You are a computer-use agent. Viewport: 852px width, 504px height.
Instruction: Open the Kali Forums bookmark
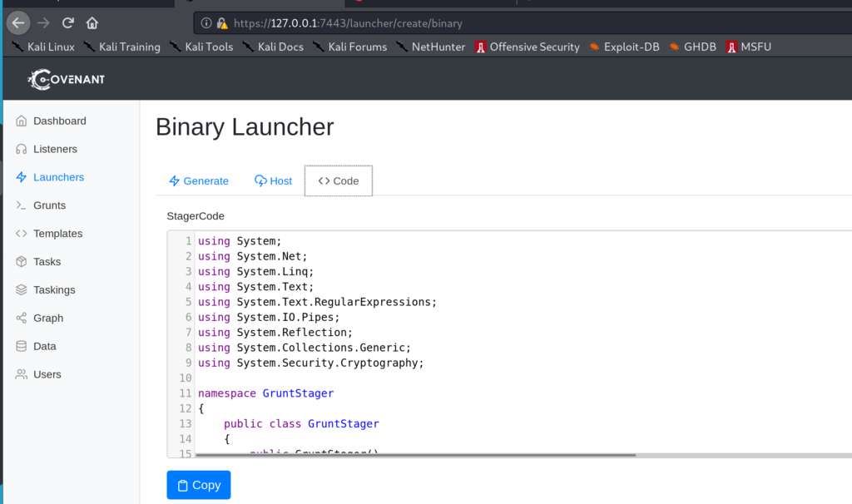click(x=350, y=47)
